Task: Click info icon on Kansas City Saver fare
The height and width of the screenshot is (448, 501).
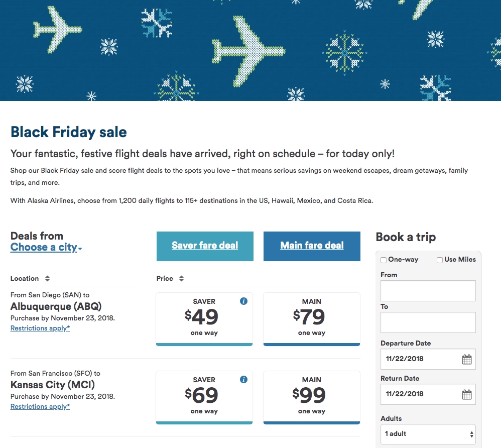Action: 243,379
